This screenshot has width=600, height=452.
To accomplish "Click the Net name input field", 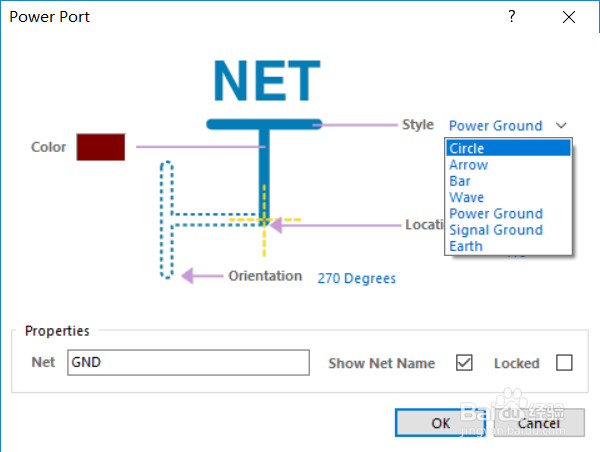I will pos(188,362).
